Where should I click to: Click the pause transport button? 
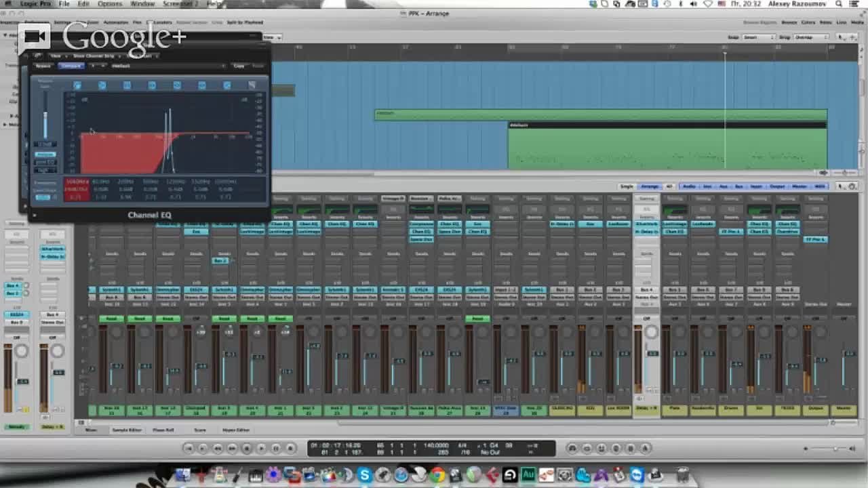pos(276,448)
